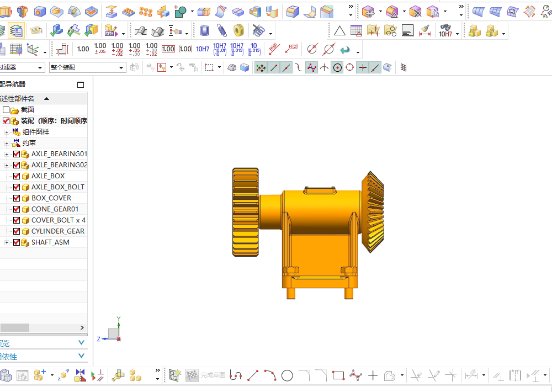The width and height of the screenshot is (552, 392).
Task: Select the Shell feature icon
Action: [254, 12]
